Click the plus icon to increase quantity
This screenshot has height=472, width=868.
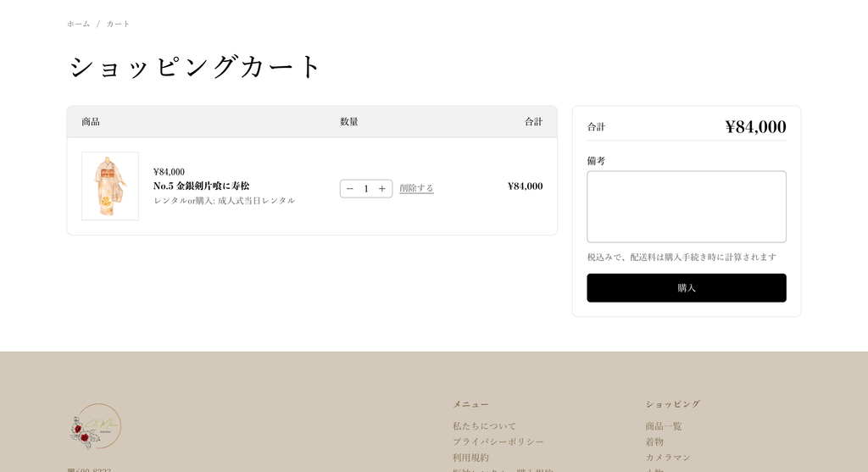(x=382, y=189)
